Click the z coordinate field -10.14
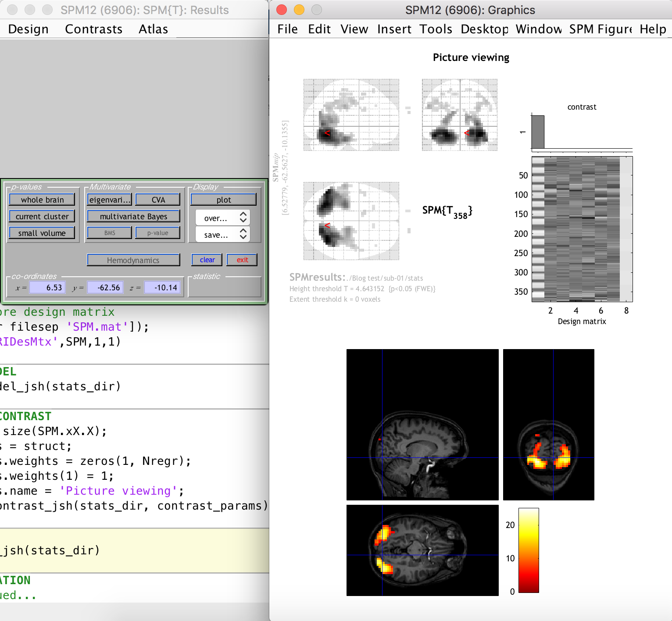The width and height of the screenshot is (672, 621). (162, 288)
